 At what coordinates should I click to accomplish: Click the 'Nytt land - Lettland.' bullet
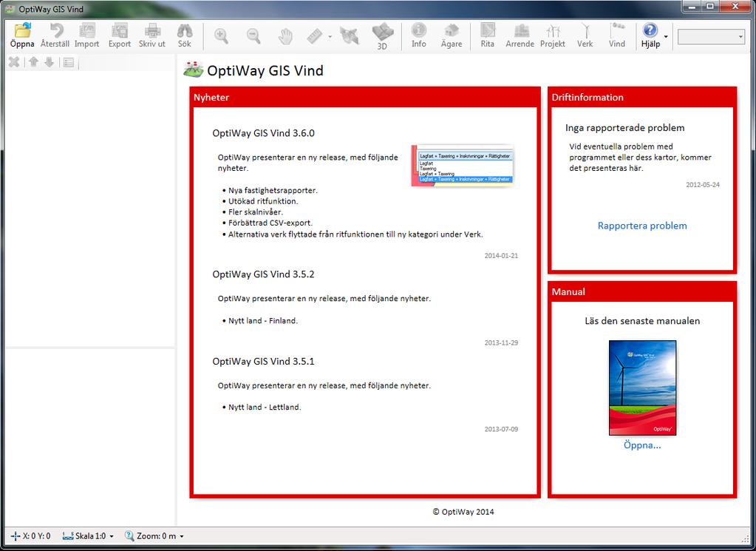[265, 407]
